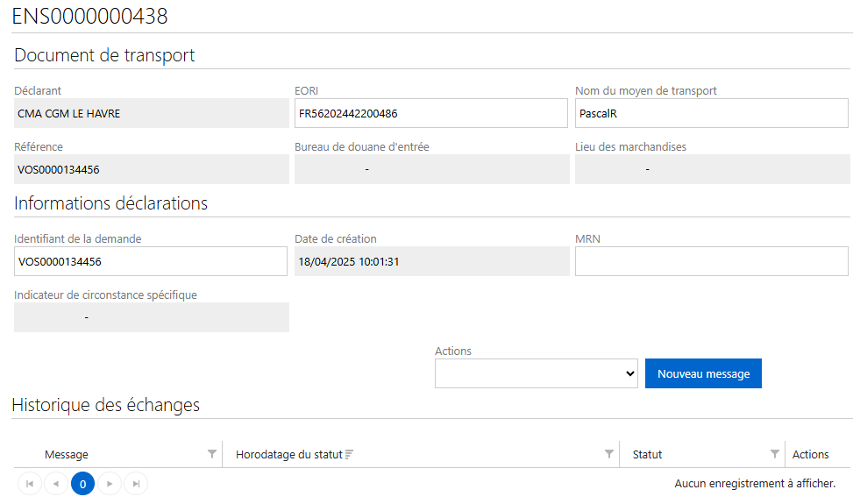853x504 pixels.
Task: Focus the EORI input field
Action: [430, 113]
